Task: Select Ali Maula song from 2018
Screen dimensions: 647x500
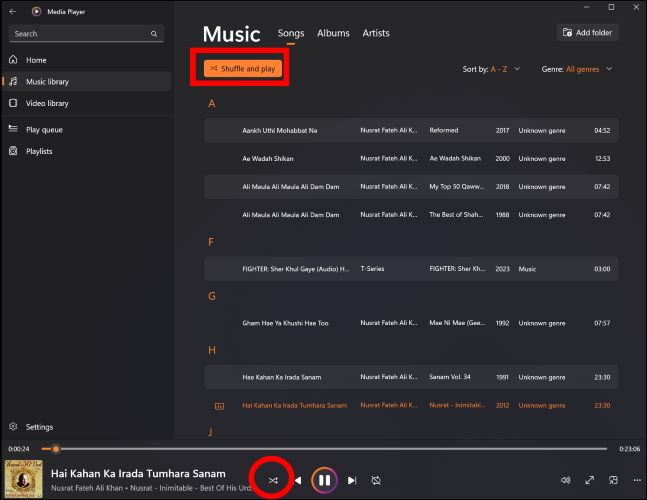Action: (411, 186)
